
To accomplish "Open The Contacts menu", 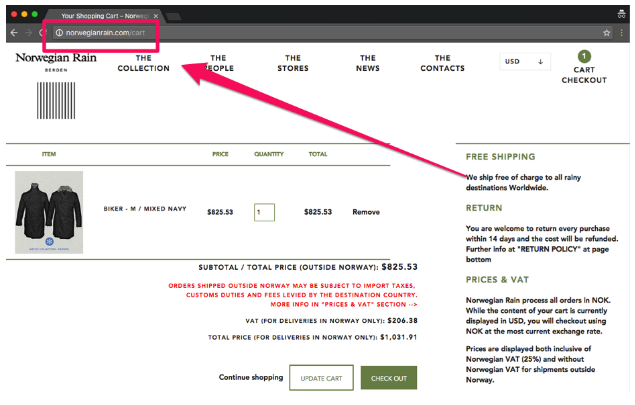I will pyautogui.click(x=442, y=63).
